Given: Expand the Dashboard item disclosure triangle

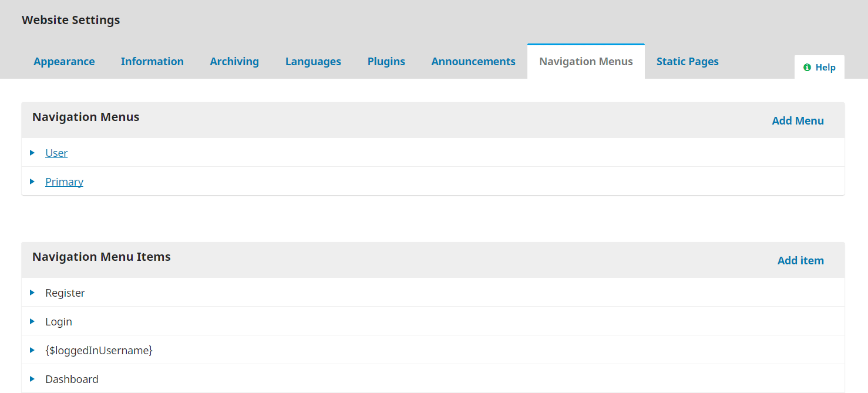Looking at the screenshot, I should click(x=32, y=379).
